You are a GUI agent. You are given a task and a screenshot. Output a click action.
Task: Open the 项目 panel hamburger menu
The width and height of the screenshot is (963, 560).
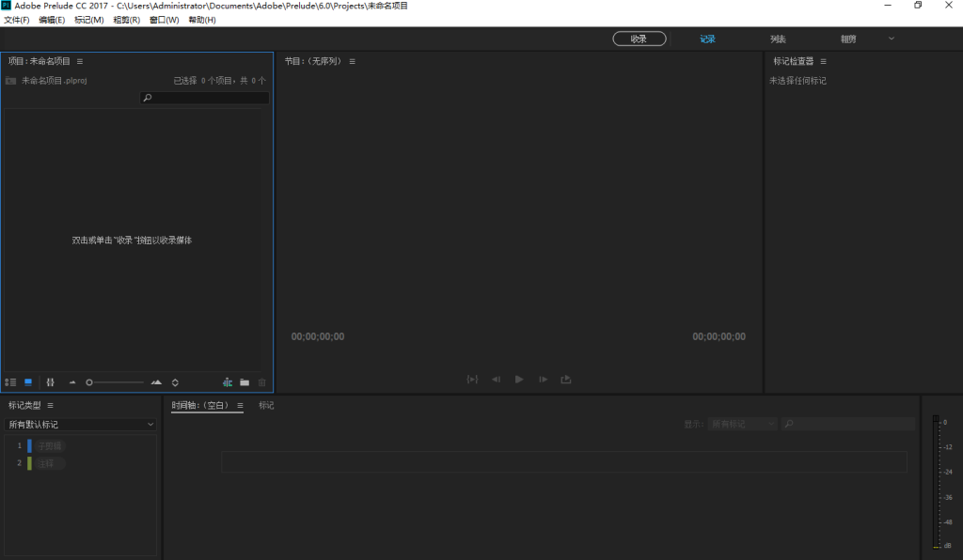(80, 61)
